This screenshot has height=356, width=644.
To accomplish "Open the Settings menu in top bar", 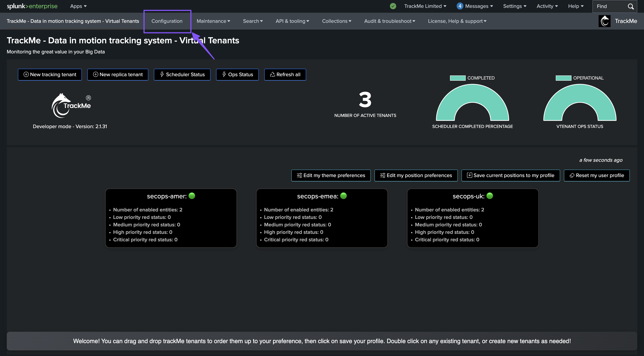I will [x=515, y=6].
